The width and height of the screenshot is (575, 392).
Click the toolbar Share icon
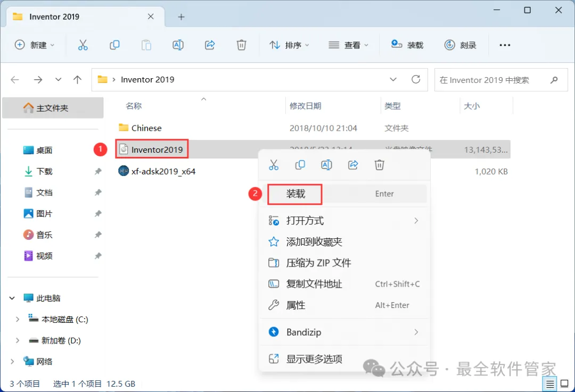210,45
